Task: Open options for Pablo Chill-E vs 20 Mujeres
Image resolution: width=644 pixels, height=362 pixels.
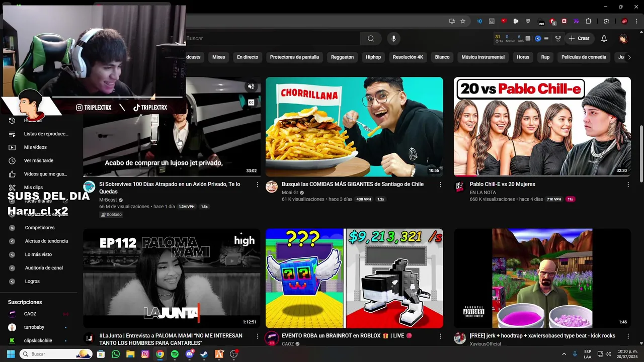Action: (x=628, y=185)
